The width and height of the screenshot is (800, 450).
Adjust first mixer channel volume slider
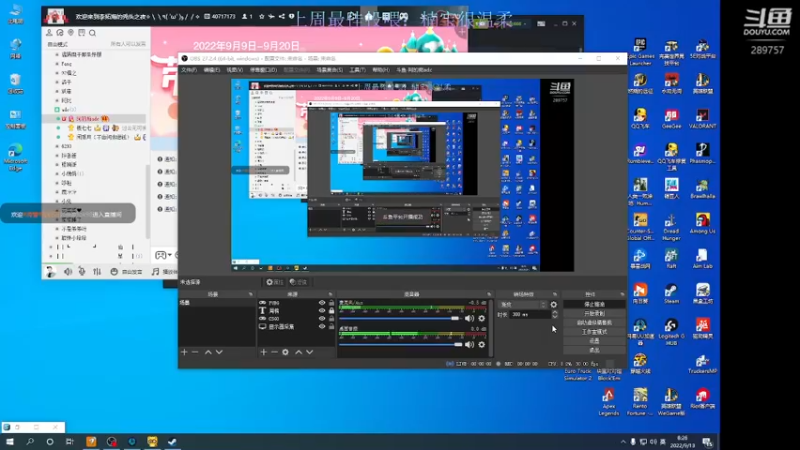coord(401,318)
